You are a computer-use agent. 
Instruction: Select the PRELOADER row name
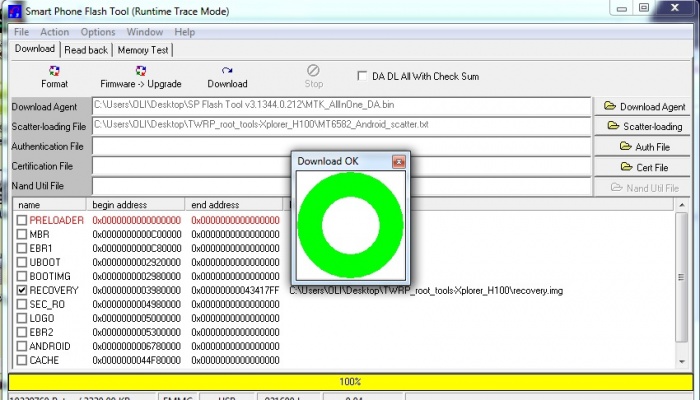coord(56,220)
